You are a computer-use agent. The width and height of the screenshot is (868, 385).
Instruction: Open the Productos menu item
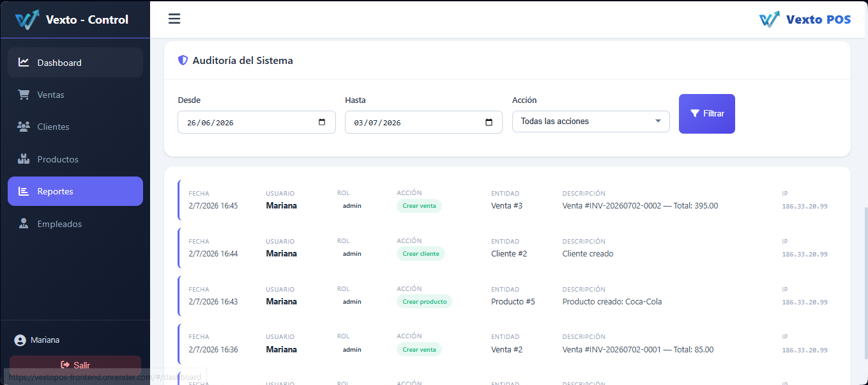(x=75, y=159)
